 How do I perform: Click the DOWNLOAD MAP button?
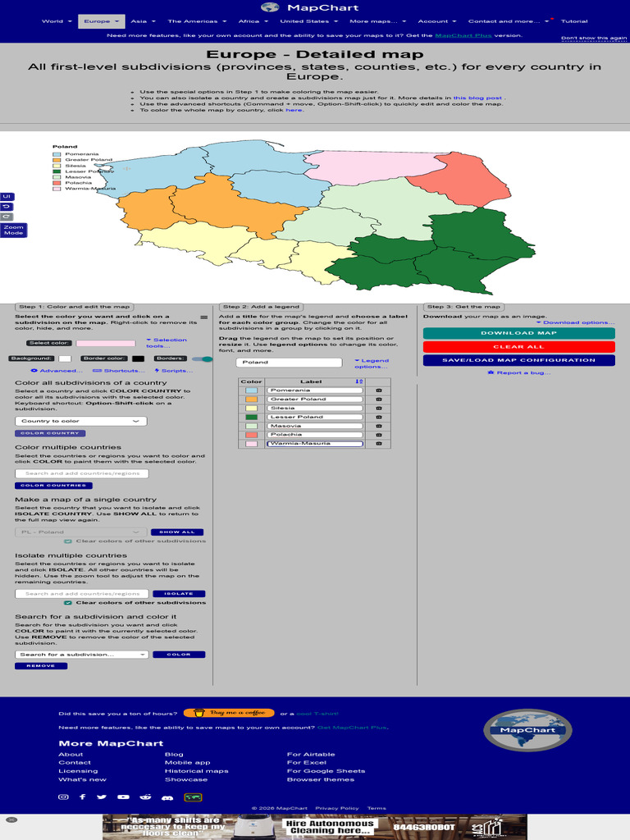pyautogui.click(x=518, y=333)
